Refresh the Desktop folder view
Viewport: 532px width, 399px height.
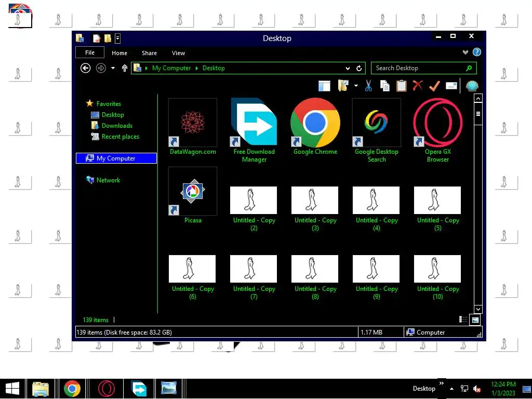click(359, 68)
